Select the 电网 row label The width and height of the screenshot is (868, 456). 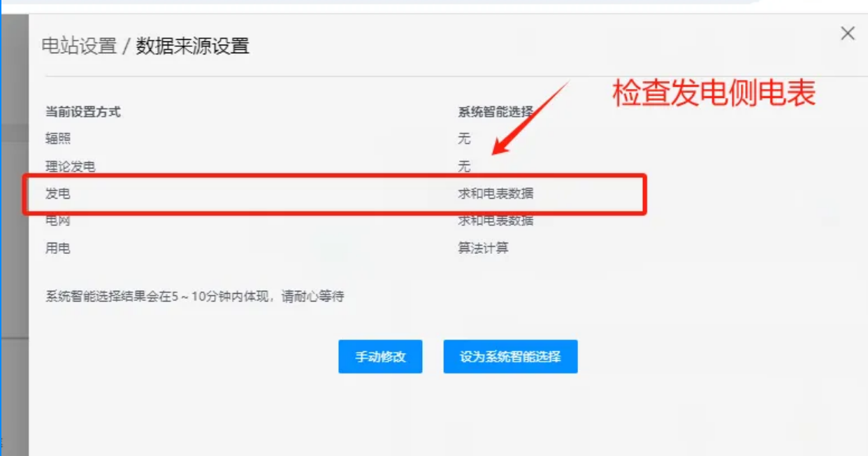pos(58,221)
